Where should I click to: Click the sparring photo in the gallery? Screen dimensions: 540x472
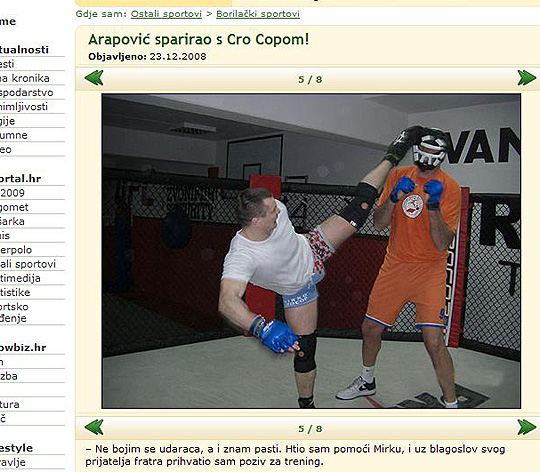pyautogui.click(x=311, y=251)
